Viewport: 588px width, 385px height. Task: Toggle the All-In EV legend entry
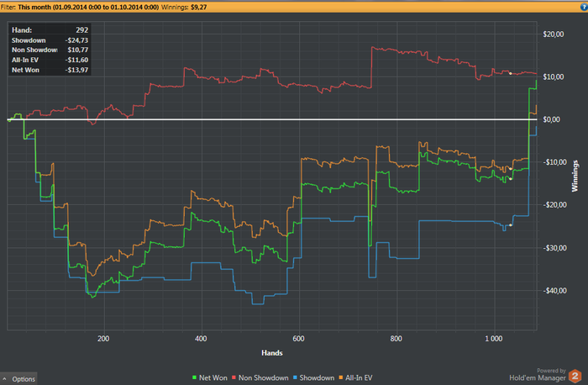(355, 378)
